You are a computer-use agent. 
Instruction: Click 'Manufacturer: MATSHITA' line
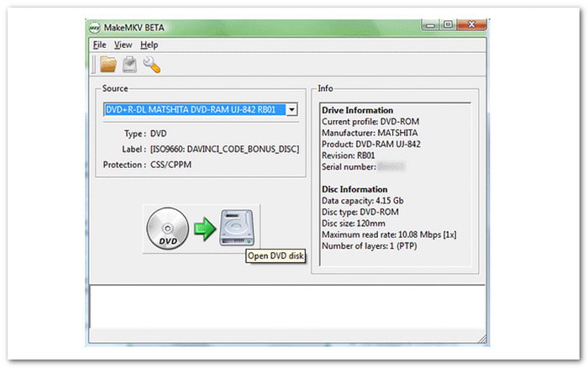click(370, 133)
